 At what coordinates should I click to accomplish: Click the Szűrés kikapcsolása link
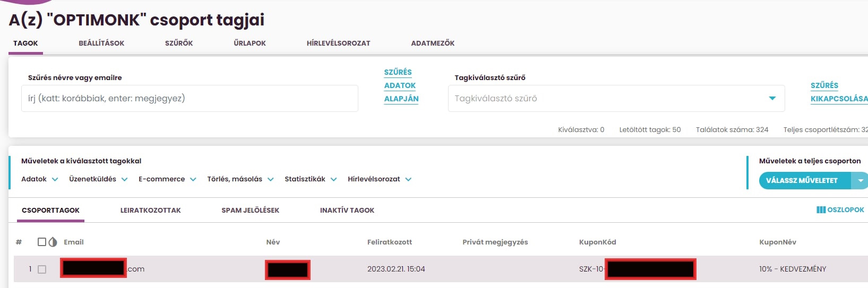(x=839, y=92)
